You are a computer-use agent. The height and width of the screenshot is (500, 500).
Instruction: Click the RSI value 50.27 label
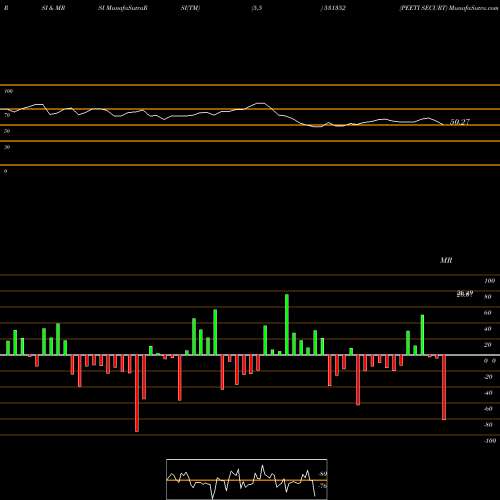point(460,122)
